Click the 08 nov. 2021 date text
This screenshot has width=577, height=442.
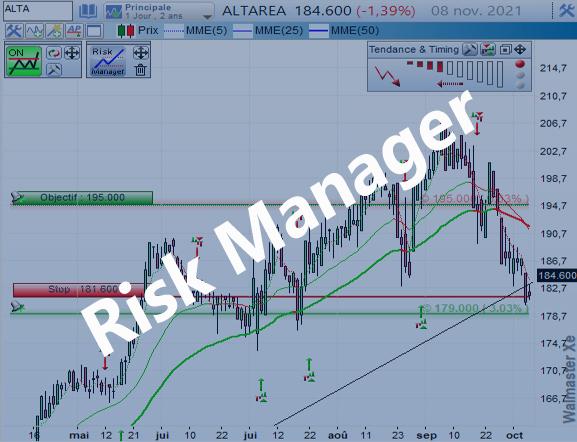(476, 11)
